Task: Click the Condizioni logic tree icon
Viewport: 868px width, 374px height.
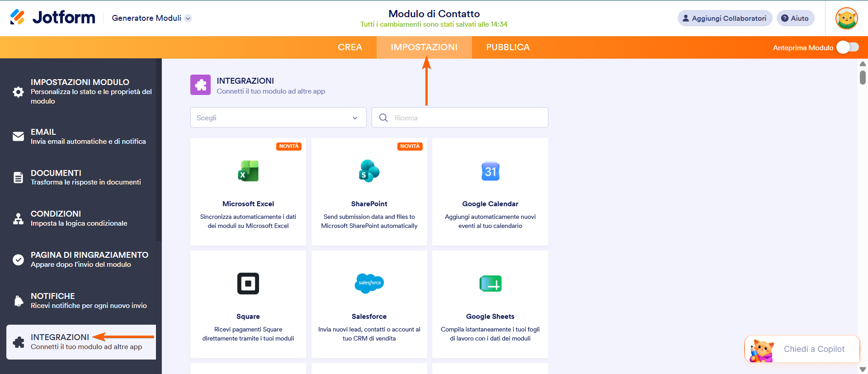Action: coord(18,218)
